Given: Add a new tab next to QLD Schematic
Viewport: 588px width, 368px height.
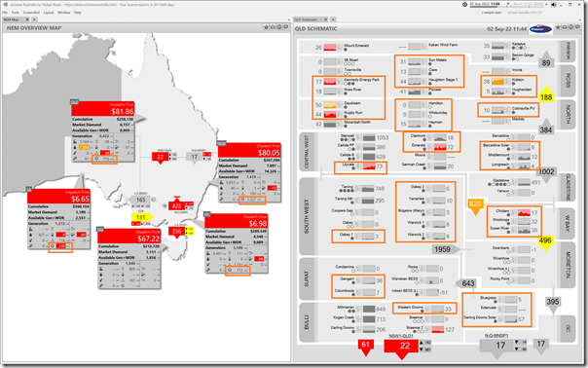Looking at the screenshot, I should [x=333, y=19].
